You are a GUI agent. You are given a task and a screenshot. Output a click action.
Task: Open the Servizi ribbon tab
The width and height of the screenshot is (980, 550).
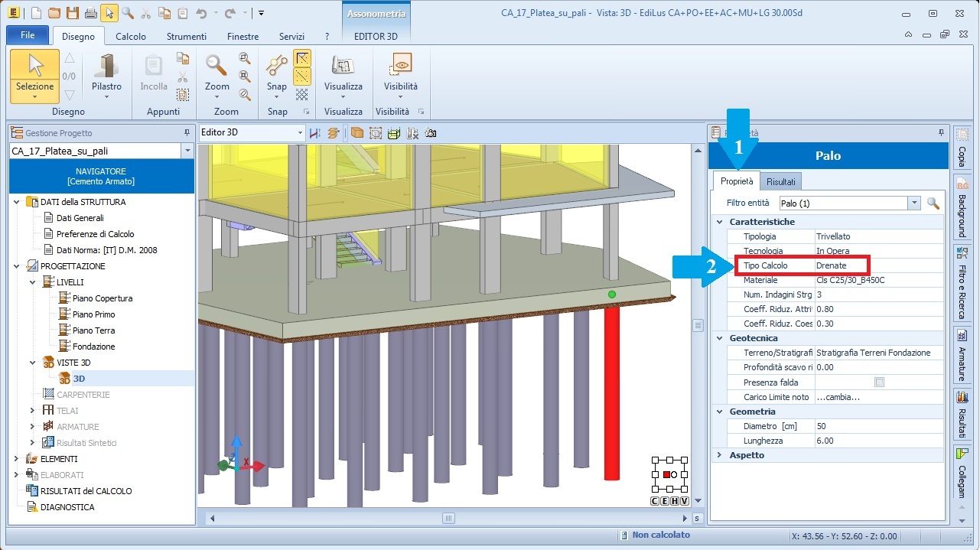291,36
